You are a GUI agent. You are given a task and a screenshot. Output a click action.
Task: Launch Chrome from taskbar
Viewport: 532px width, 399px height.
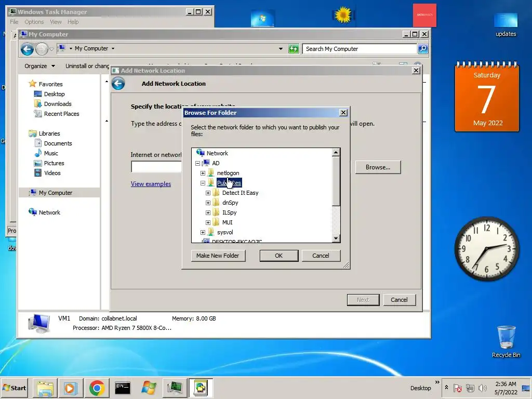(97, 388)
